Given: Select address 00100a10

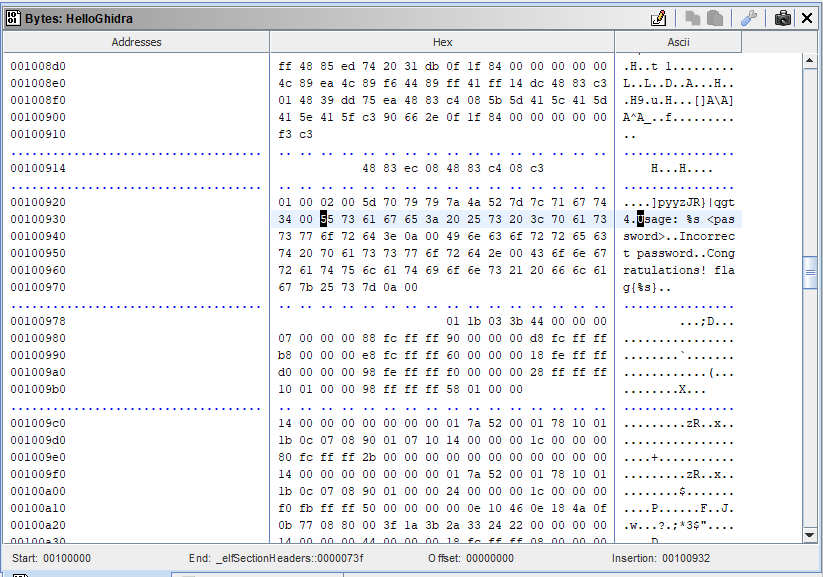Looking at the screenshot, I should point(38,508).
